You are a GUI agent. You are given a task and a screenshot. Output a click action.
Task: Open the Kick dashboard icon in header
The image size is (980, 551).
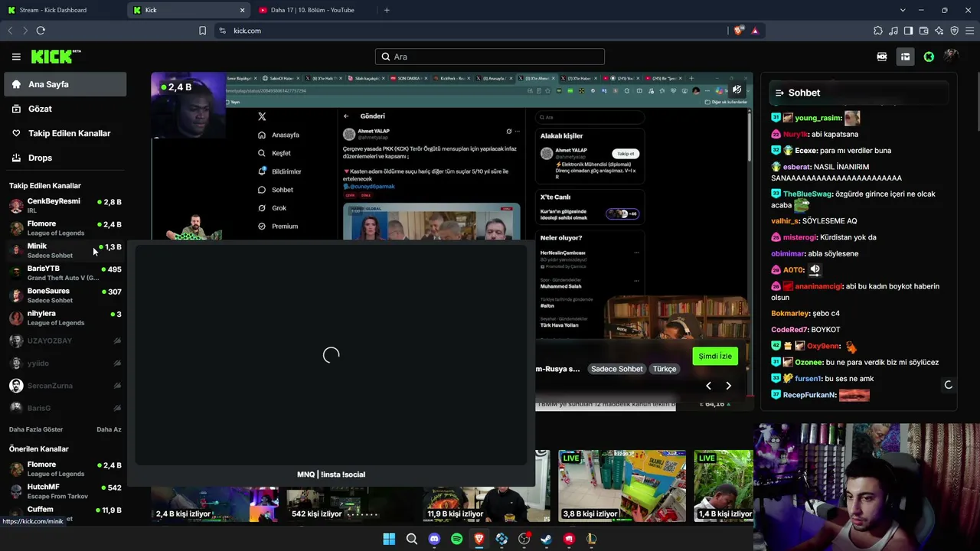point(905,57)
